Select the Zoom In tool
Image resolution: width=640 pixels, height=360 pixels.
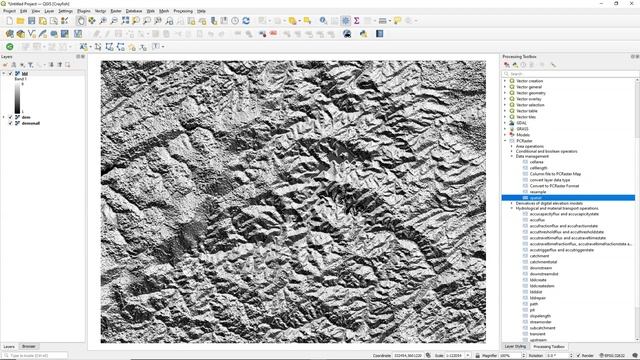click(103, 21)
